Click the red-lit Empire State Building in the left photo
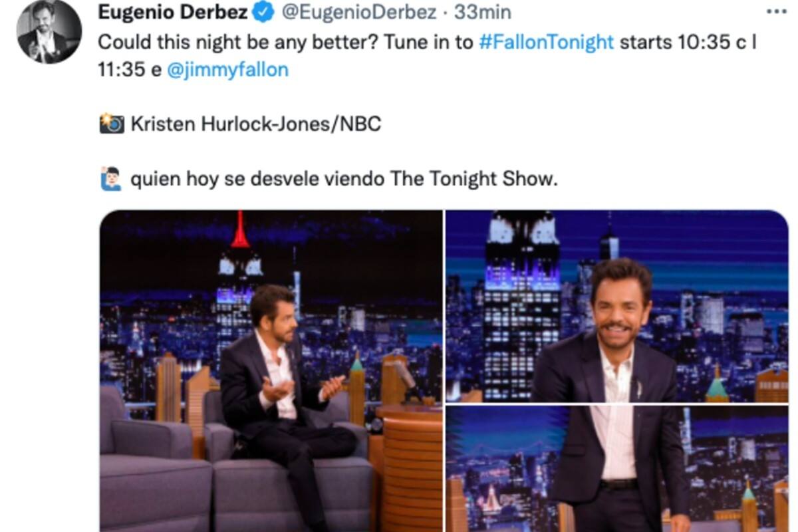The width and height of the screenshot is (798, 532). coord(239,279)
